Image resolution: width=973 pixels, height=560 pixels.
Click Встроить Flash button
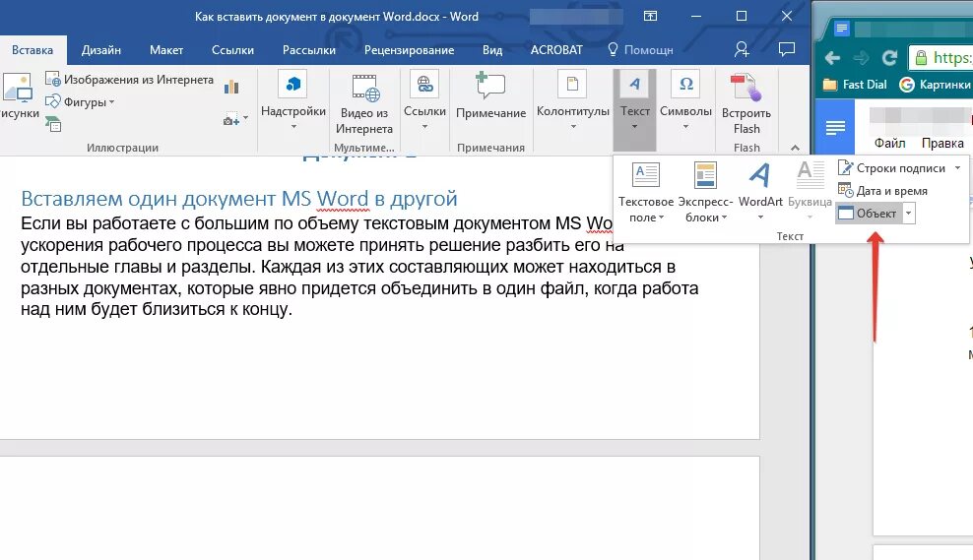746,103
